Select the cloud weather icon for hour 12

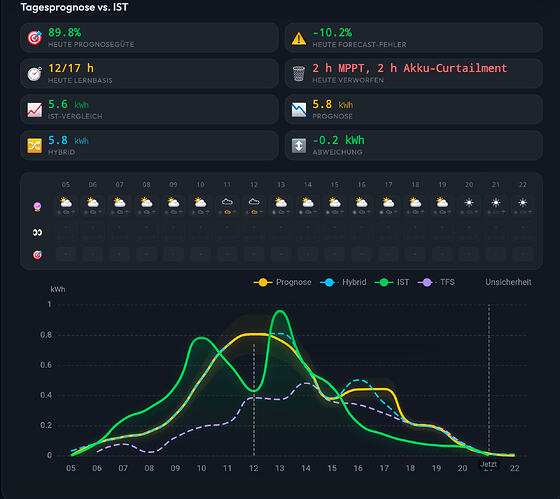tap(254, 202)
